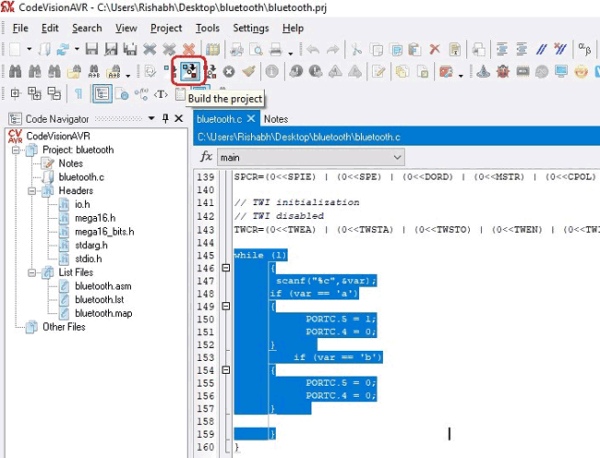Click the Undo arrow icon
600x458 pixels.
tap(312, 48)
